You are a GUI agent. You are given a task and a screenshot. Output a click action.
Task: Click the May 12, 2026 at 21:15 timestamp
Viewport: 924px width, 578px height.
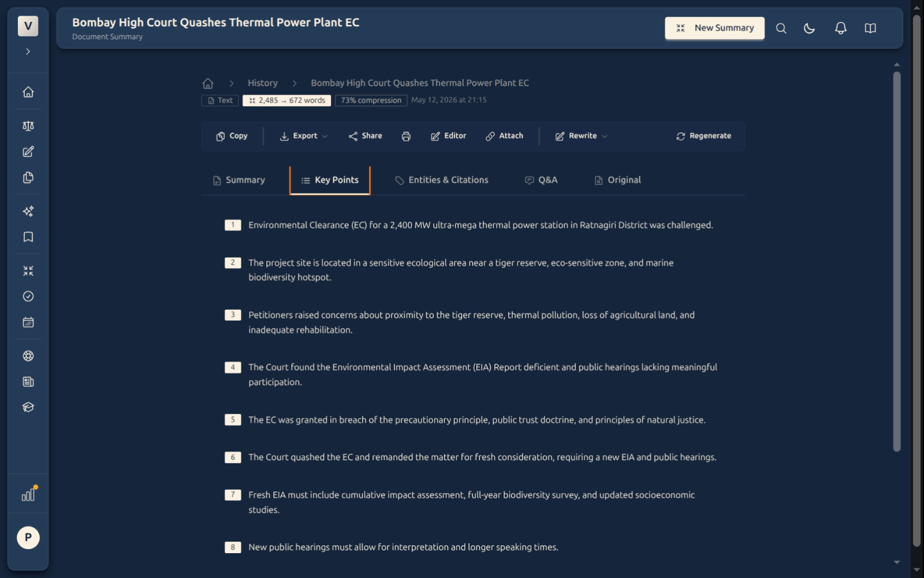[449, 100]
